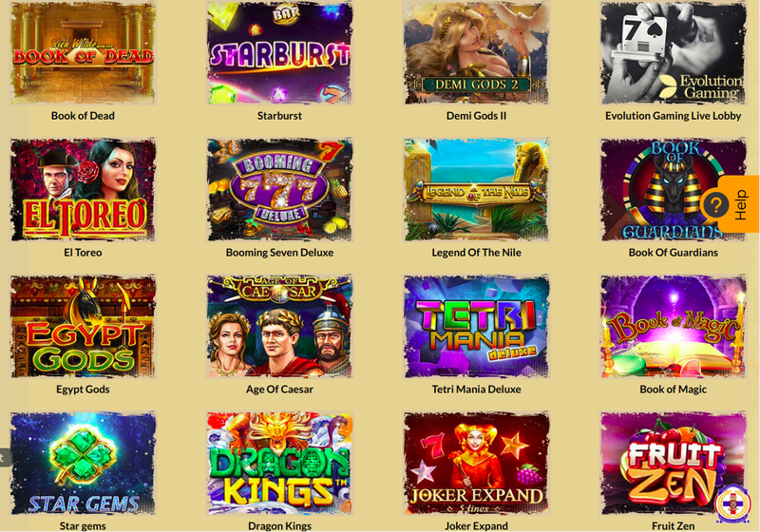Launch the Egypt Gods slot thumbnail
The image size is (760, 532).
(83, 326)
